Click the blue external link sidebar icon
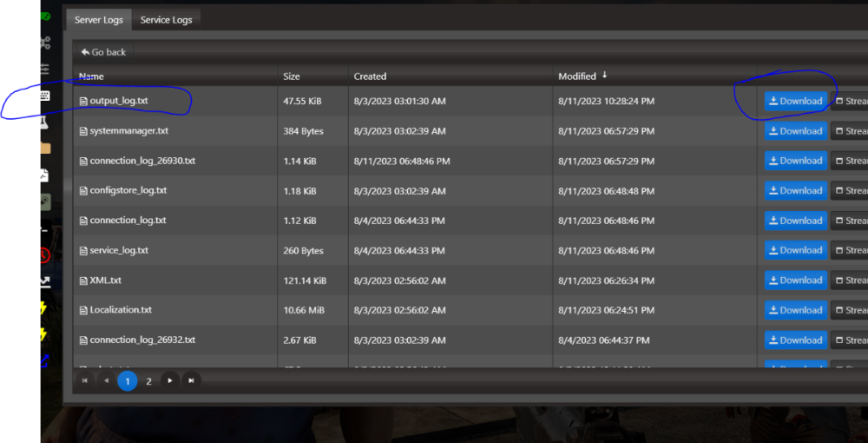The width and height of the screenshot is (868, 443). tap(45, 360)
